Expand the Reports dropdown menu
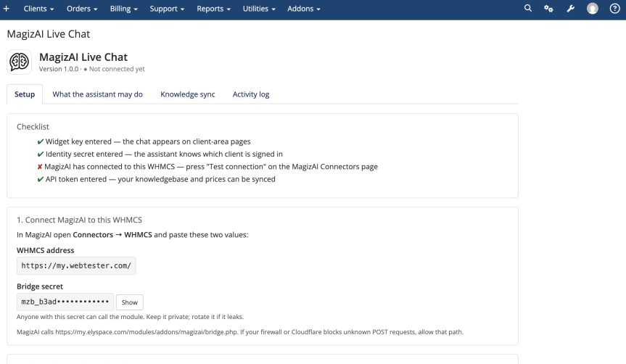 213,9
